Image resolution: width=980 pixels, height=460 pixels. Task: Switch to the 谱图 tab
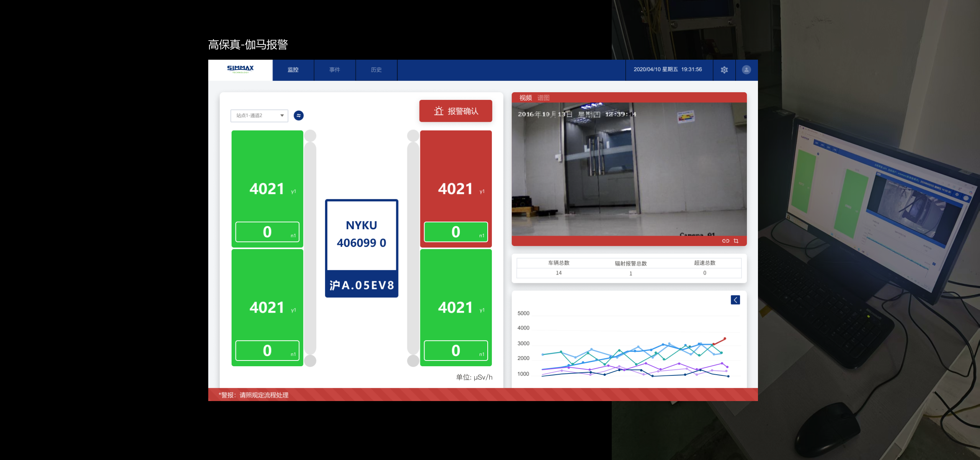(x=543, y=98)
